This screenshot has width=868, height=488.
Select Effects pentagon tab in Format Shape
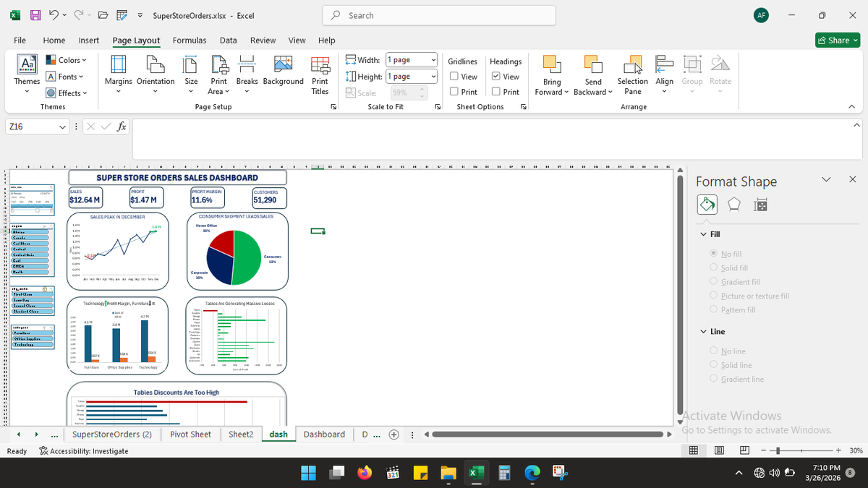click(733, 206)
